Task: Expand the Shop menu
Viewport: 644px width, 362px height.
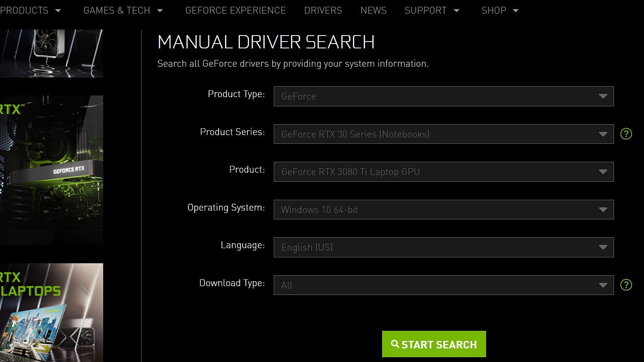Action: [x=500, y=10]
